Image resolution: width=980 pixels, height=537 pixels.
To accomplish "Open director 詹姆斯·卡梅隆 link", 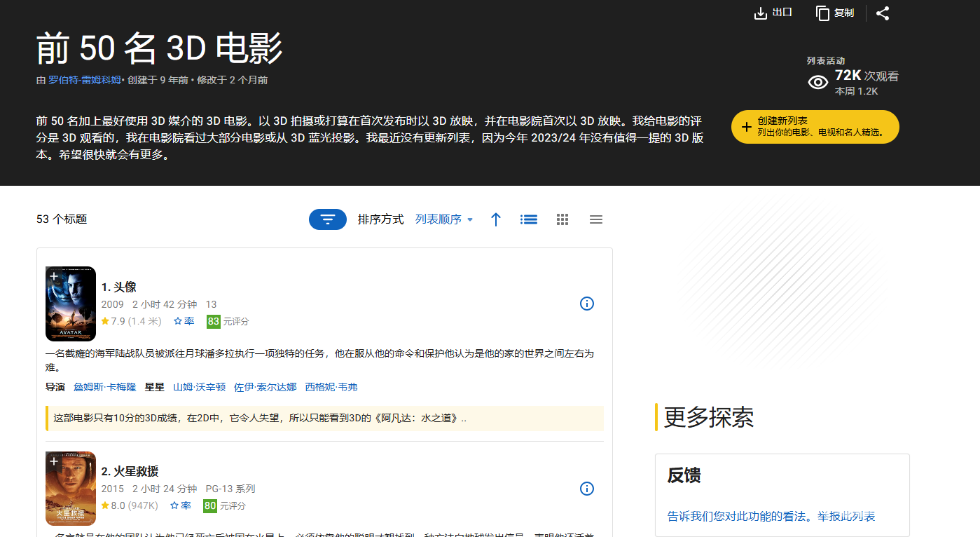I will [105, 387].
